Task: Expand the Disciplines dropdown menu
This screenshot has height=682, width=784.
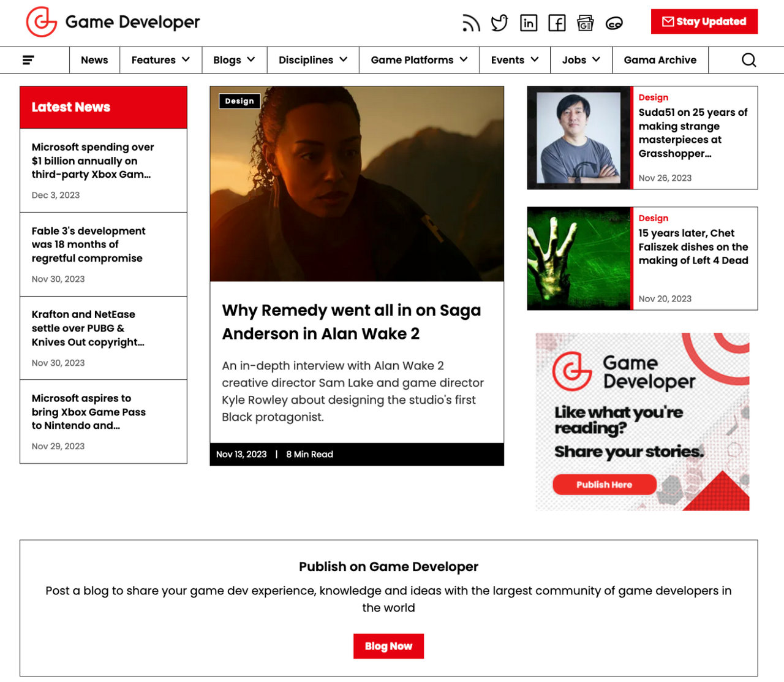Action: pyautogui.click(x=313, y=60)
